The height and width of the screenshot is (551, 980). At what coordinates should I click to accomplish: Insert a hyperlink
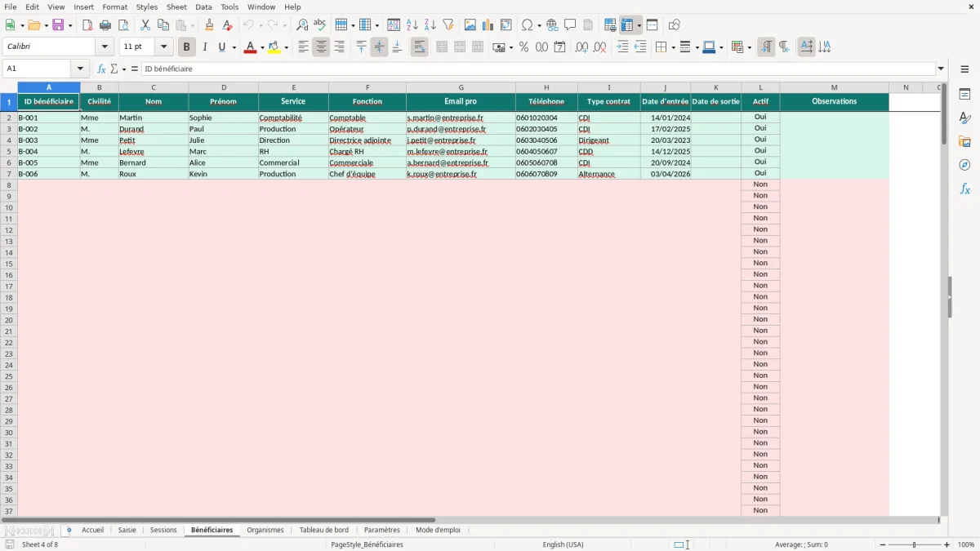point(552,25)
